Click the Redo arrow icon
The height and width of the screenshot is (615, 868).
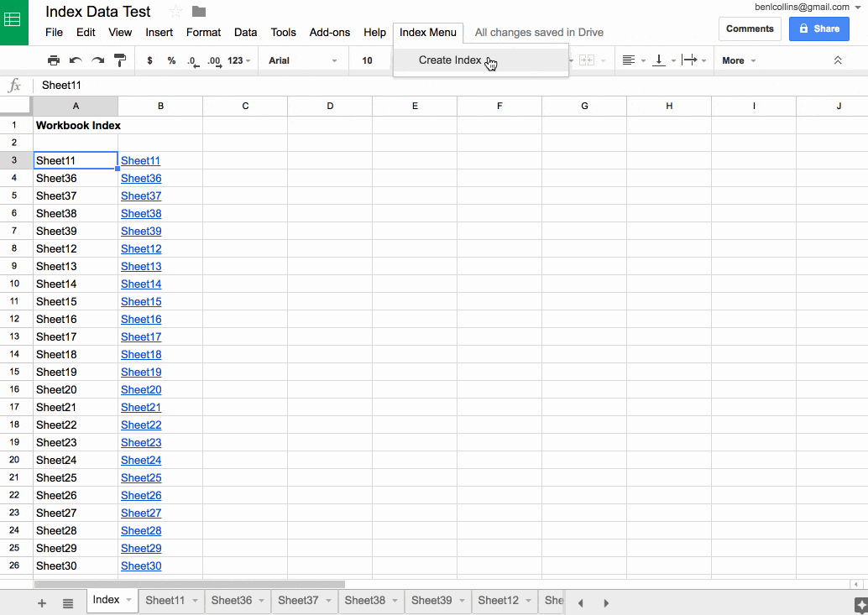pyautogui.click(x=98, y=61)
